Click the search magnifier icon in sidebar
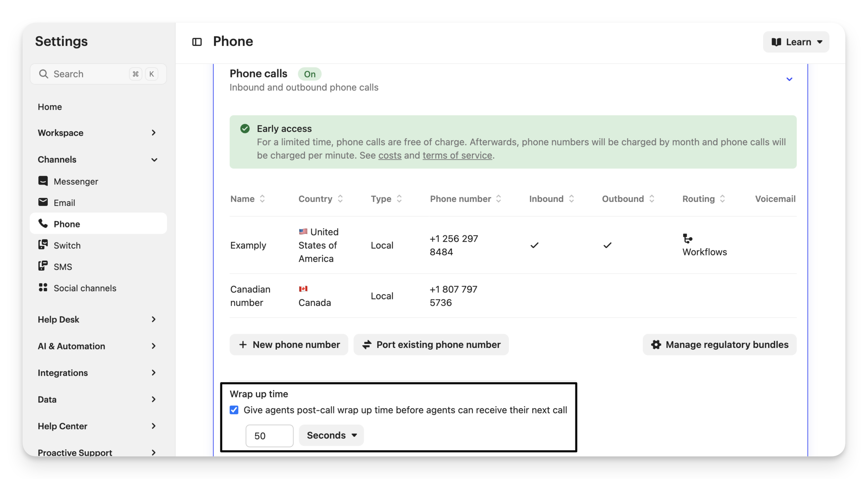Image resolution: width=868 pixels, height=479 pixels. click(43, 74)
